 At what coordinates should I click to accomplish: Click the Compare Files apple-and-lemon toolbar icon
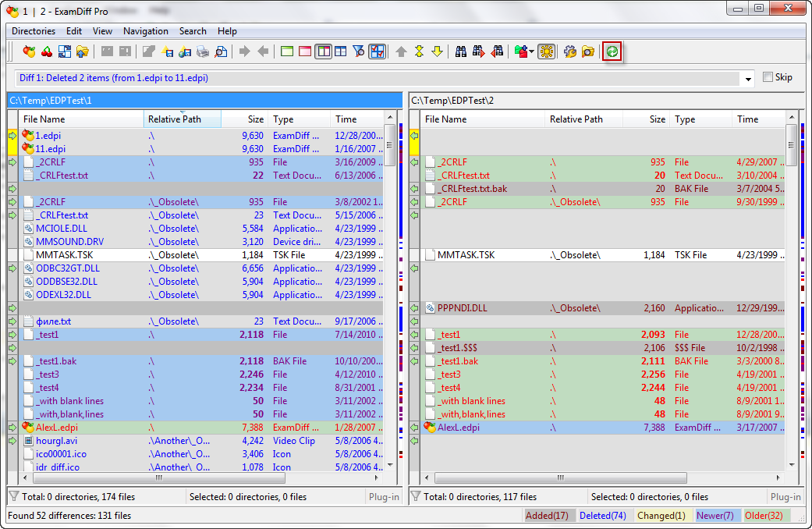[29, 51]
